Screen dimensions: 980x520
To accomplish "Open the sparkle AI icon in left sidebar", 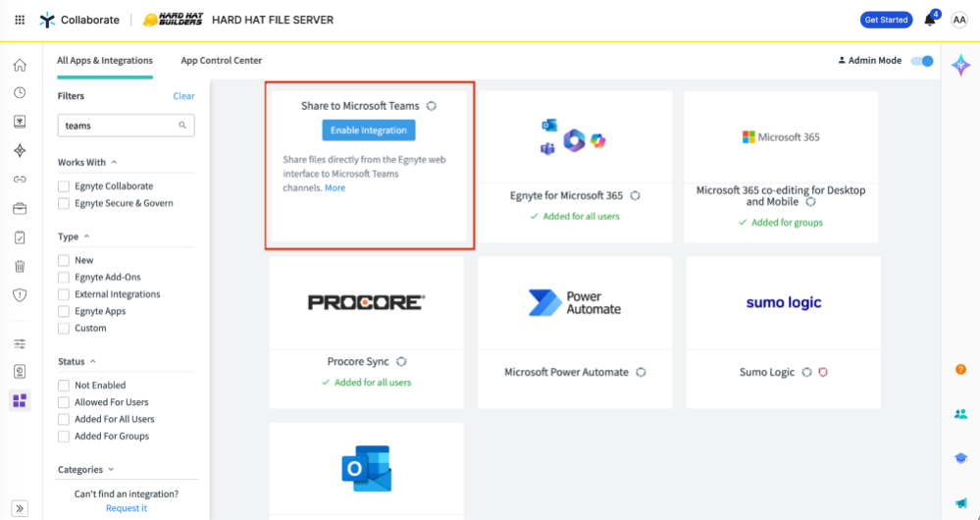I will tap(20, 151).
